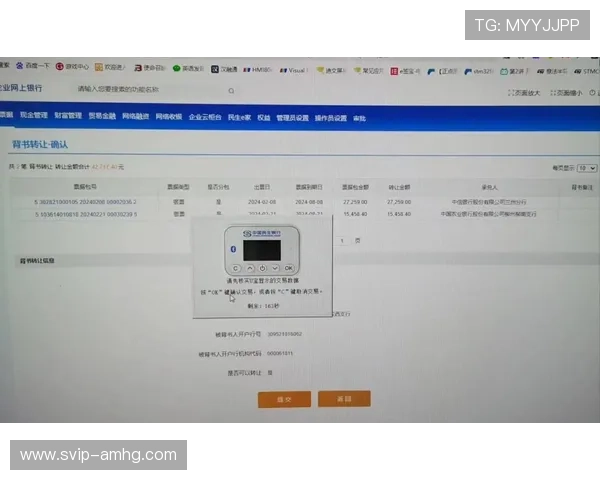This screenshot has height=480, width=600.
Task: Open the HM180 bookmark
Action: click(257, 70)
